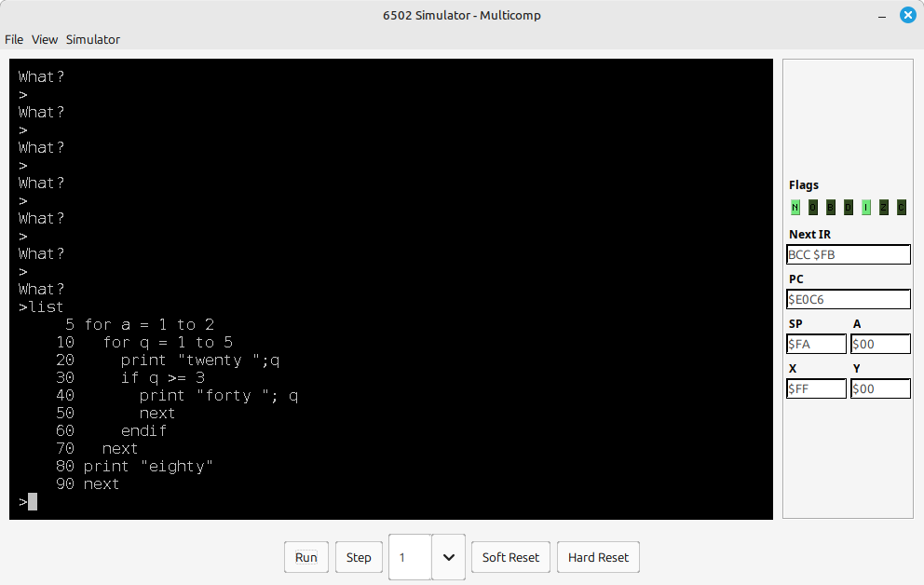
Task: Minimize the simulator window
Action: pyautogui.click(x=881, y=15)
